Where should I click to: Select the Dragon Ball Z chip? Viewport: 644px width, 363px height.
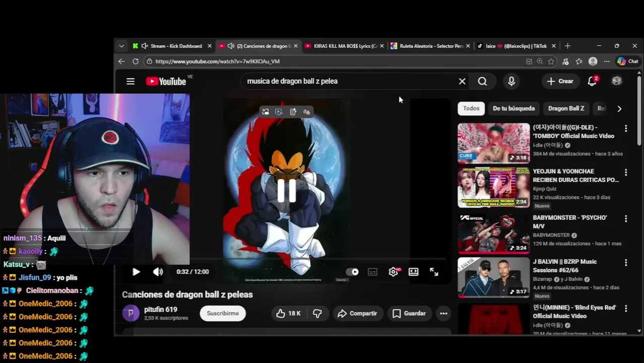[x=566, y=108]
